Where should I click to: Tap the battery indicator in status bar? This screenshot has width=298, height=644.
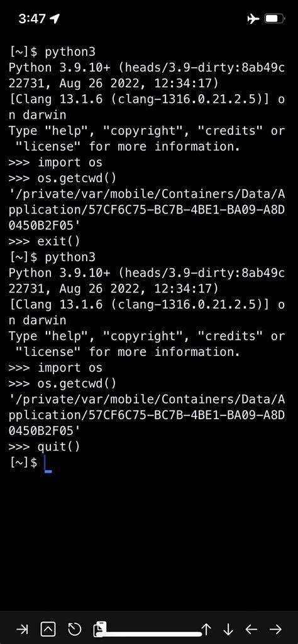(x=274, y=18)
